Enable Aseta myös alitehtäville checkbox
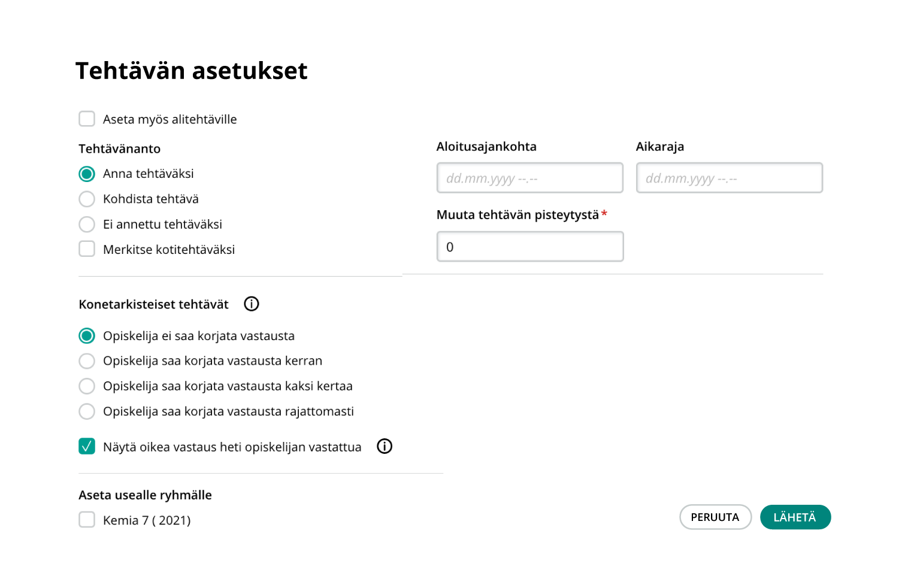Image resolution: width=911 pixels, height=588 pixels. coord(87,119)
